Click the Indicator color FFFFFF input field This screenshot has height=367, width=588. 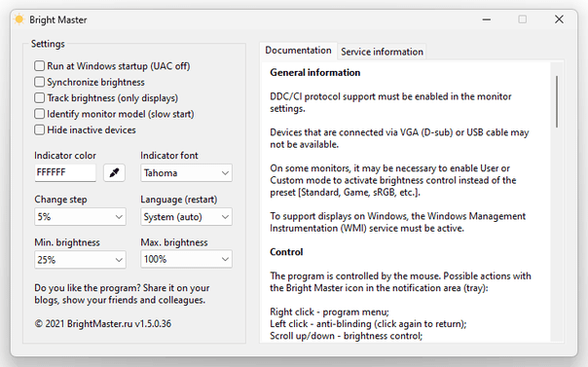[65, 173]
